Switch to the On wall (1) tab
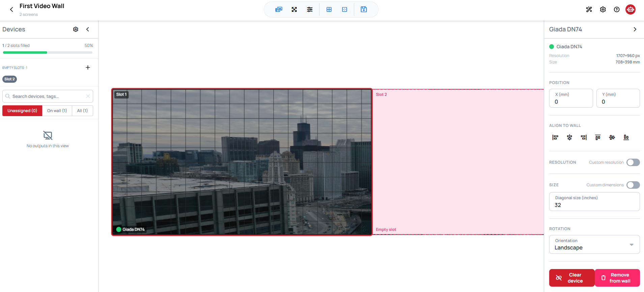This screenshot has width=644, height=292. [x=57, y=111]
